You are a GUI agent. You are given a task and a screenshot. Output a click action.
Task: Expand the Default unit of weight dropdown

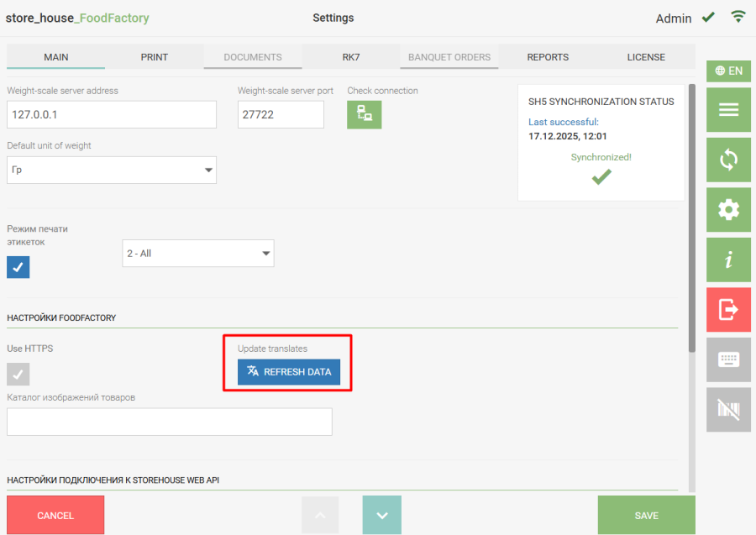(x=112, y=170)
